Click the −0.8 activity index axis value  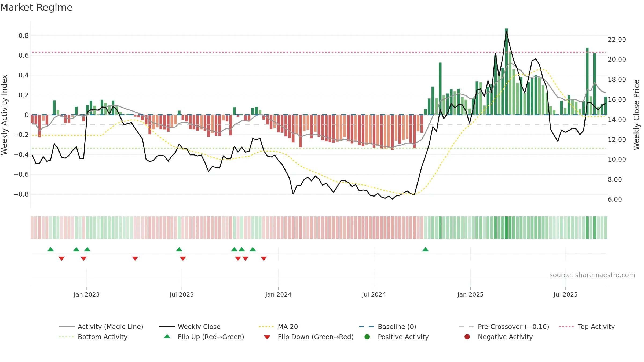(21, 194)
